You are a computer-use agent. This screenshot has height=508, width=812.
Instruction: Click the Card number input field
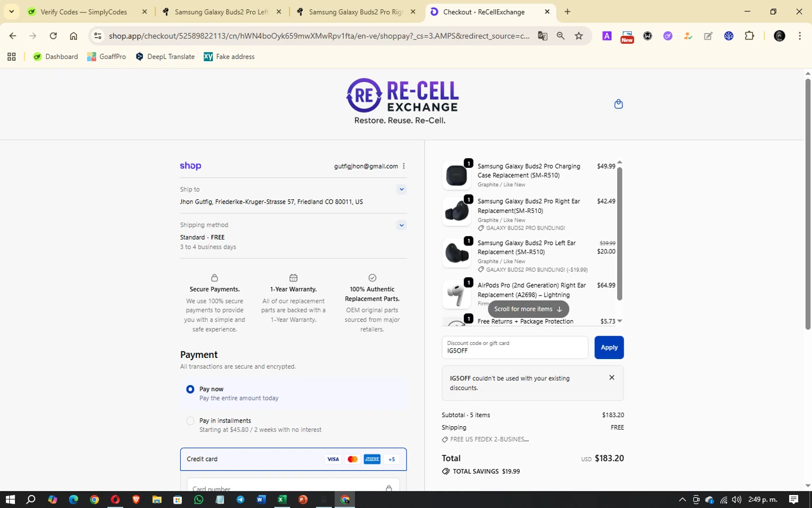(x=293, y=486)
